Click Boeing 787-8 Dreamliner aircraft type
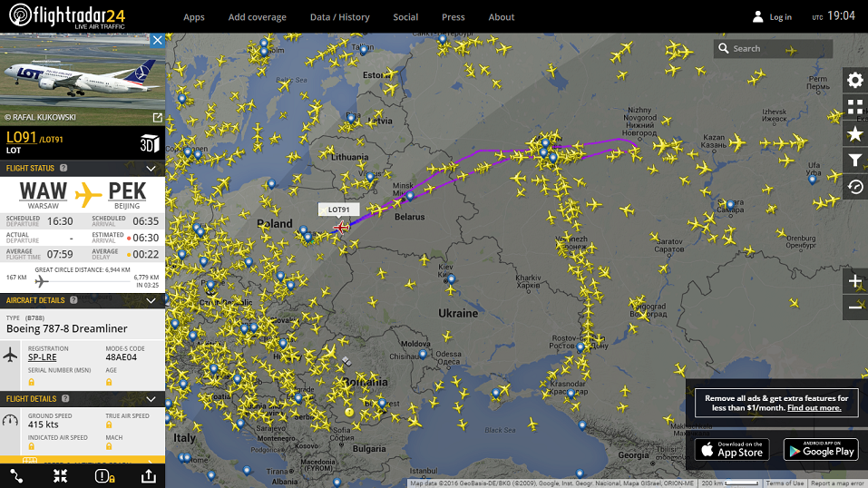The width and height of the screenshot is (868, 488). point(67,328)
